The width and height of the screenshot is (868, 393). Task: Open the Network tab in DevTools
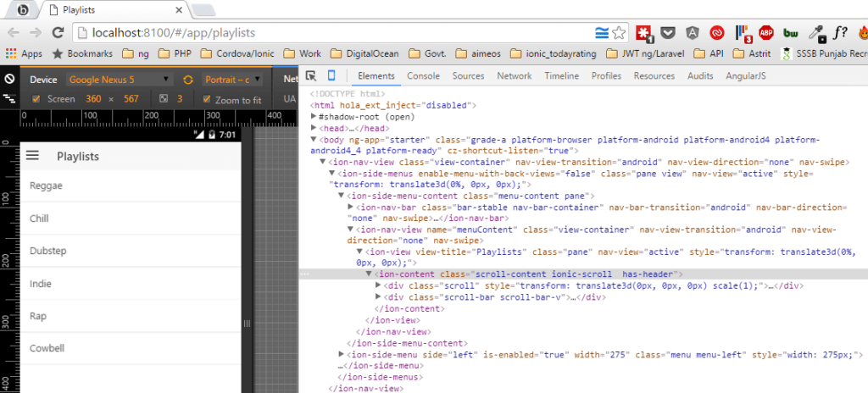pos(514,75)
